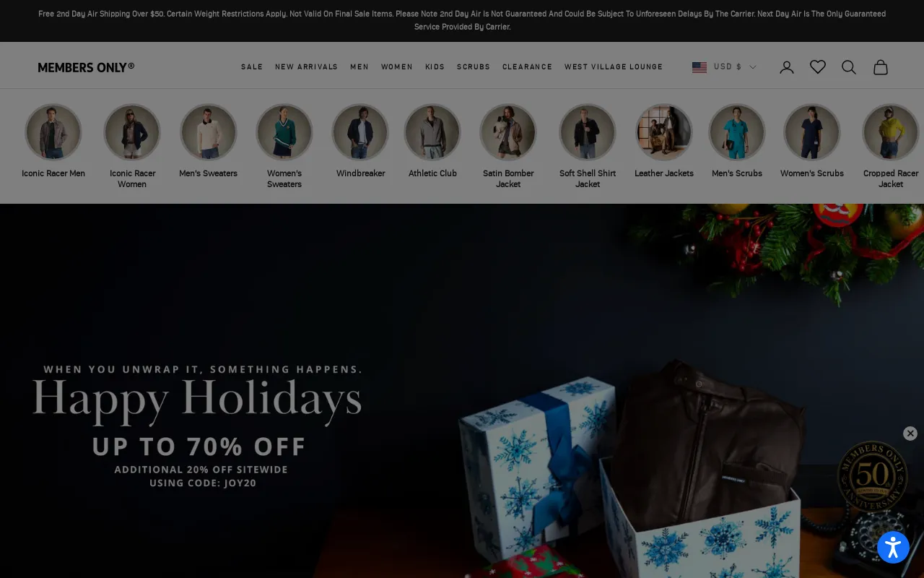
Task: Go to the Sale page
Action: (x=252, y=67)
